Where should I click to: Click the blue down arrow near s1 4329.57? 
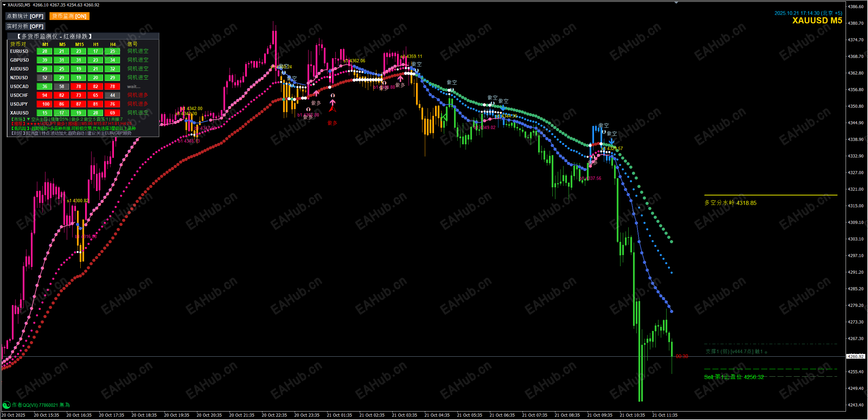pos(611,141)
